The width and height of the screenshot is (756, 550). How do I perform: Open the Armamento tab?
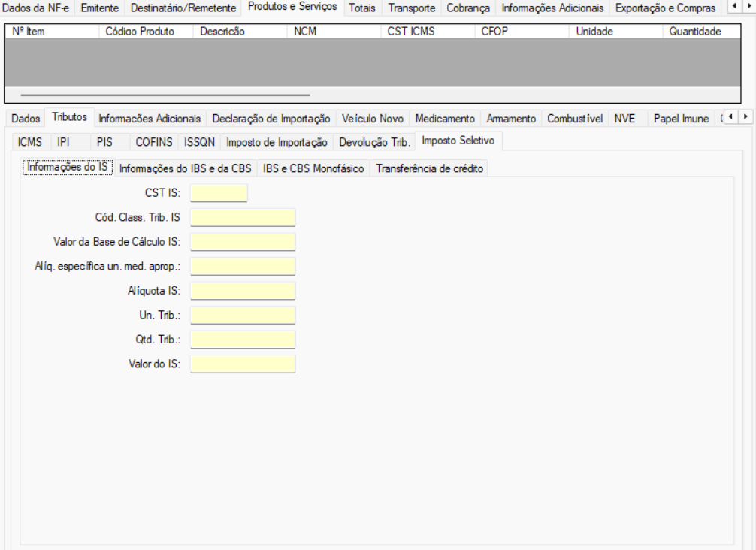[x=510, y=119]
